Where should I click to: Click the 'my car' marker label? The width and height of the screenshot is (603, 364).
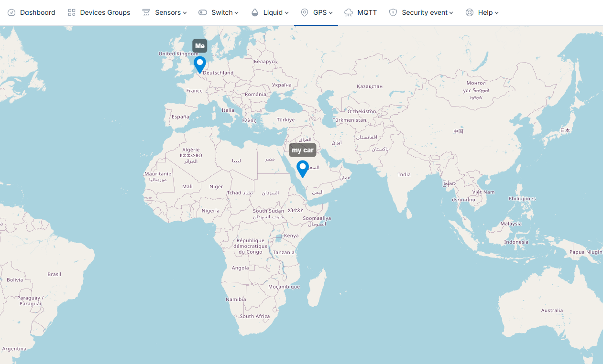click(x=303, y=150)
